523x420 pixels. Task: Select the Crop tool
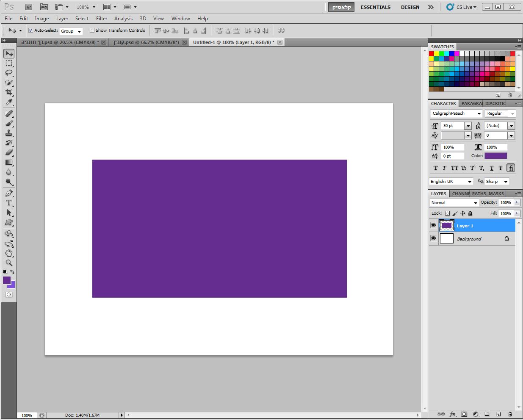click(9, 92)
